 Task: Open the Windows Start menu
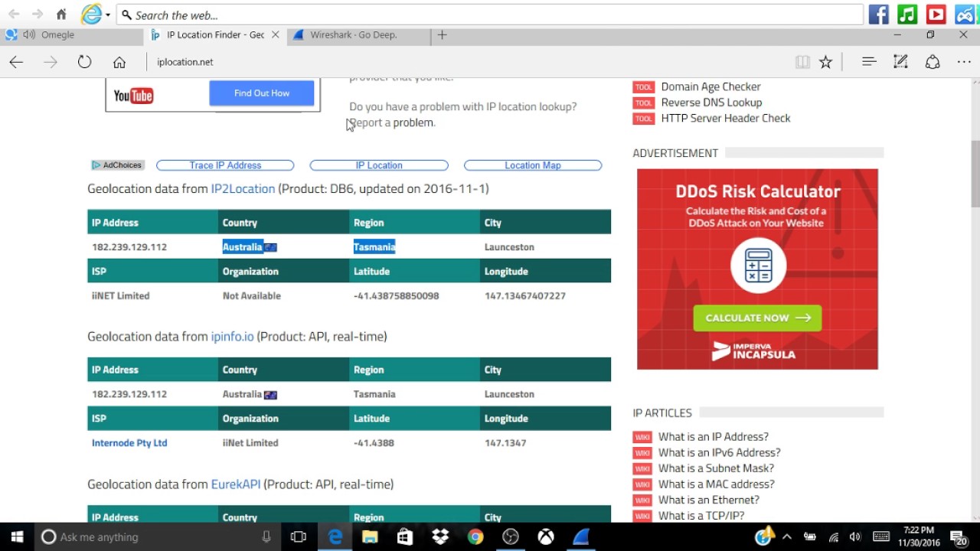(x=17, y=537)
